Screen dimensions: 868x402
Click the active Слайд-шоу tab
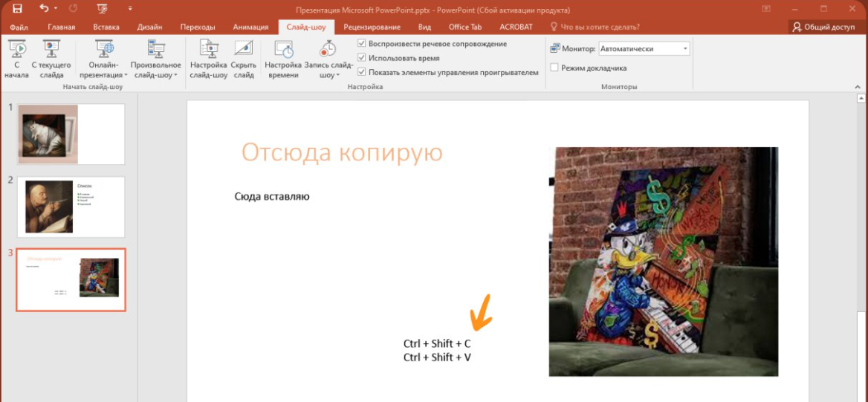click(306, 27)
